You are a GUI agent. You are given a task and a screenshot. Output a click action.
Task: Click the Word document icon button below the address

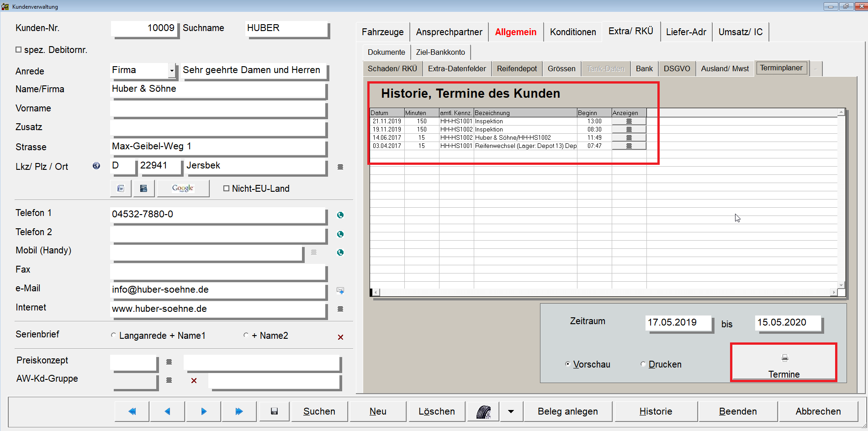point(121,188)
